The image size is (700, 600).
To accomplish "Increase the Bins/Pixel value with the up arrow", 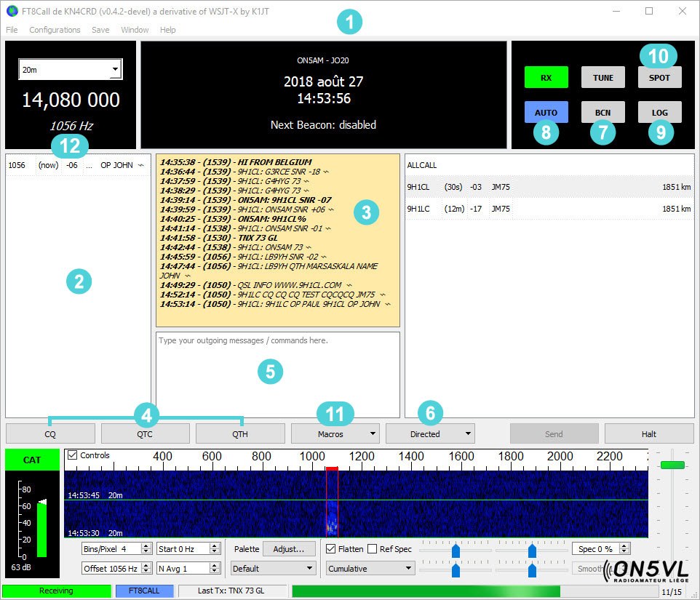I will point(146,546).
